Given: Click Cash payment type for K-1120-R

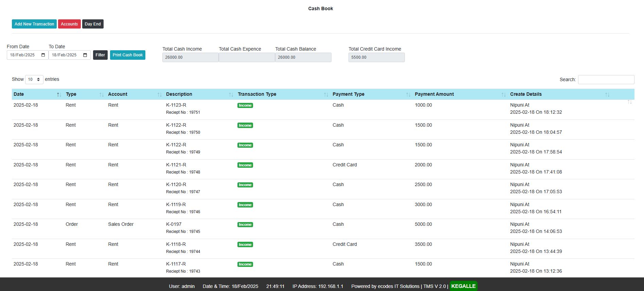Looking at the screenshot, I should (x=338, y=184).
